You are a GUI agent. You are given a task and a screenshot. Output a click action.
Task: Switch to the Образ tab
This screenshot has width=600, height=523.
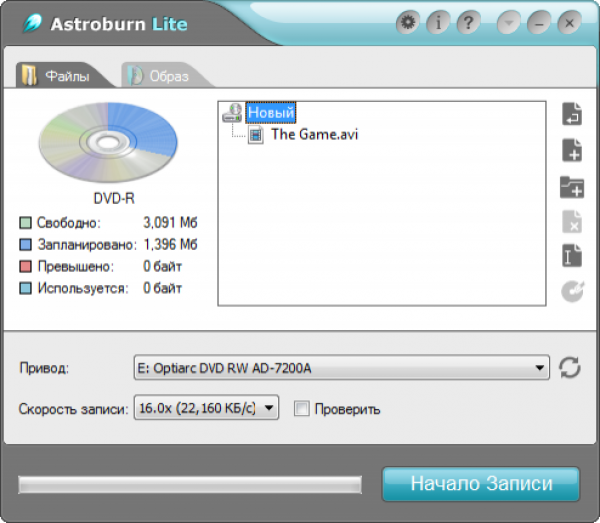click(166, 75)
